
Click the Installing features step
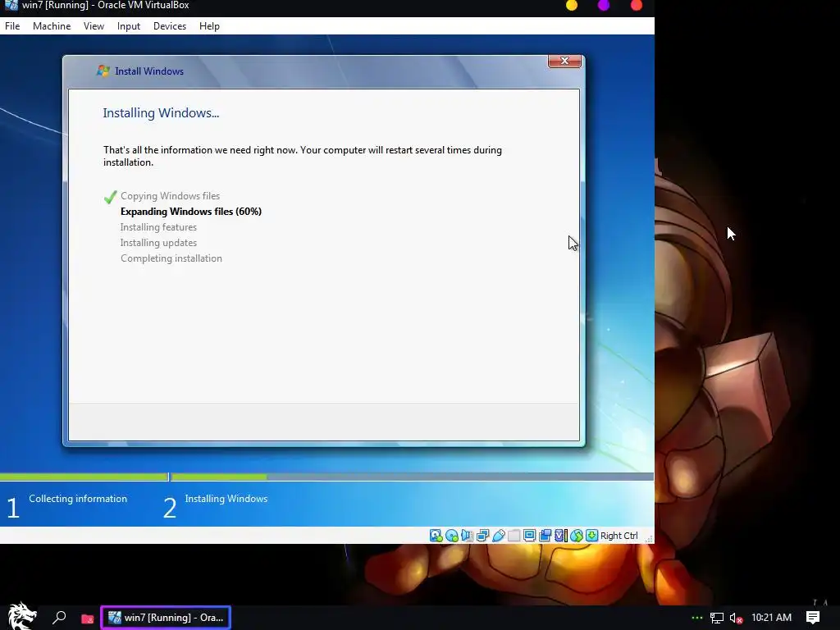click(158, 227)
